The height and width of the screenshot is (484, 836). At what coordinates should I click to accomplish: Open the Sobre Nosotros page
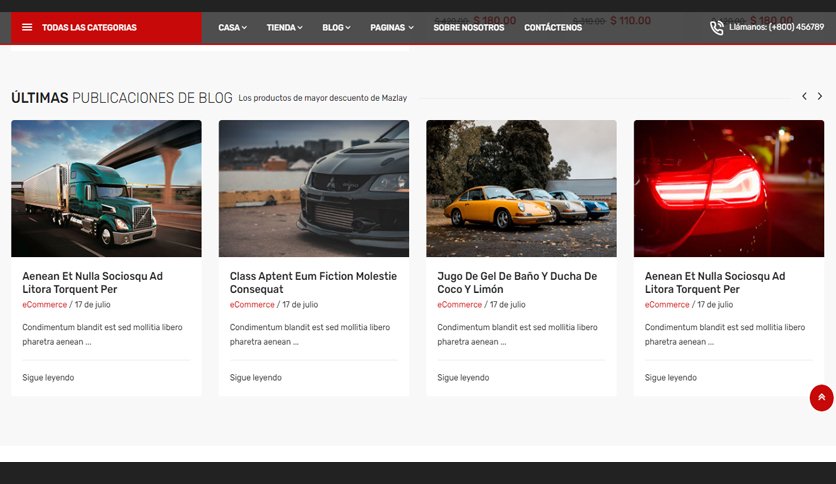(469, 27)
